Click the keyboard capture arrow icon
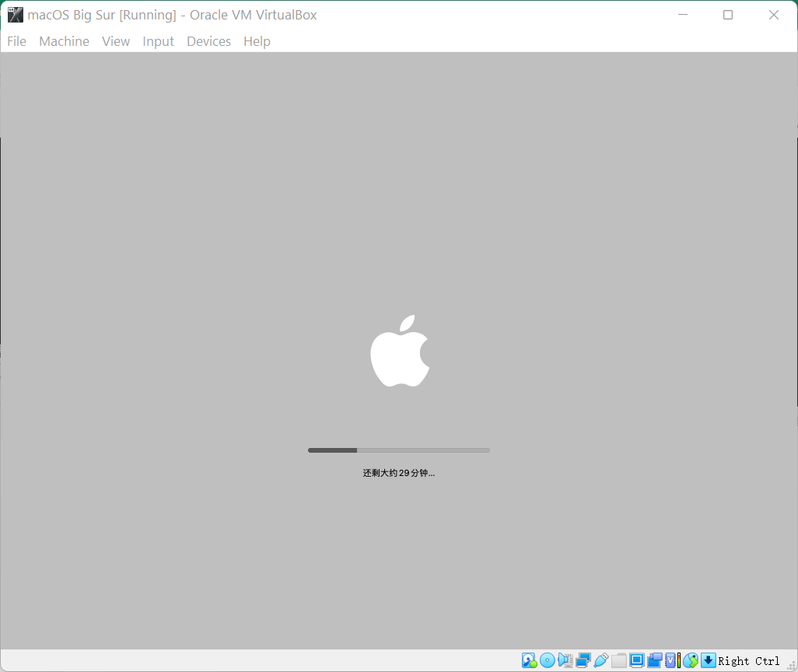 click(709, 661)
